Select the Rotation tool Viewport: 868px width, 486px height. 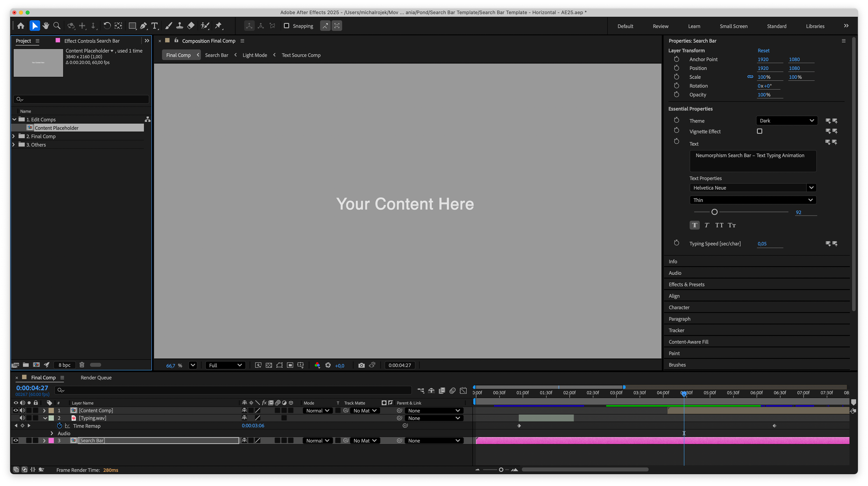pos(107,26)
